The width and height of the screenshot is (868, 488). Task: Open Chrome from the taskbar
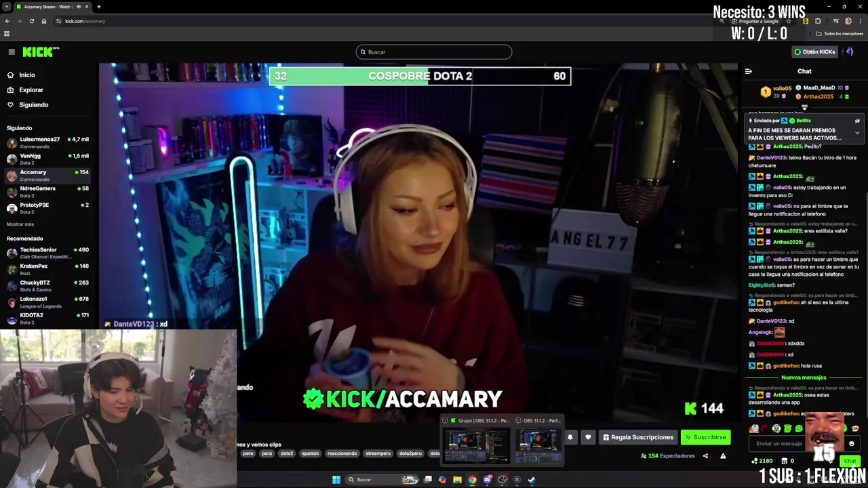pos(472,480)
